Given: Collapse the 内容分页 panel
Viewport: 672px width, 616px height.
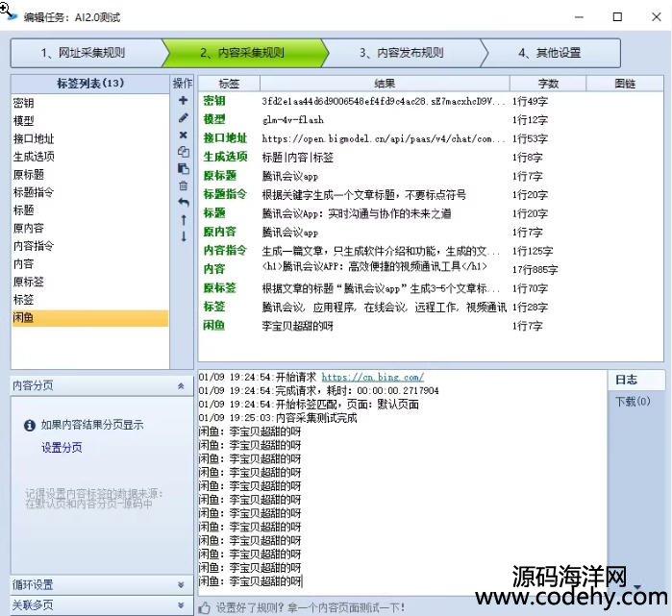Looking at the screenshot, I should click(x=181, y=385).
